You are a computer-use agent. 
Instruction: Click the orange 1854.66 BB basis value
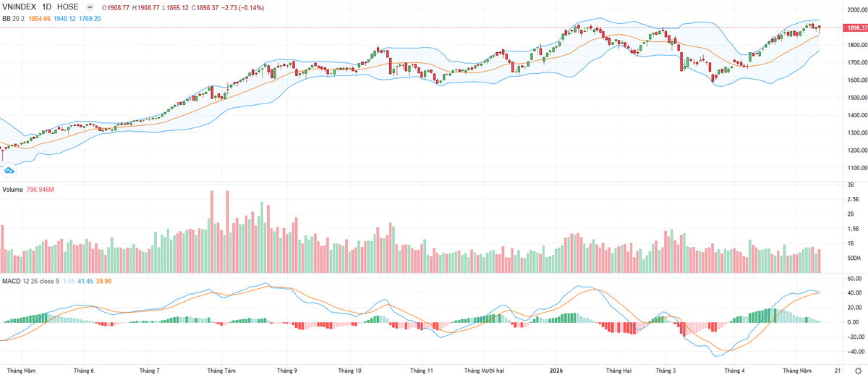tap(41, 18)
